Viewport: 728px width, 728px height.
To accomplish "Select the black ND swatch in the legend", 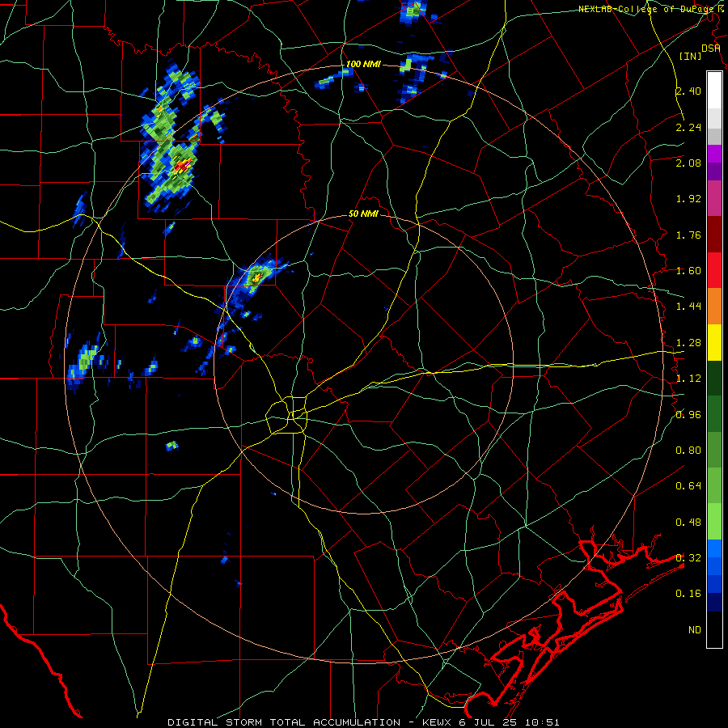I will point(714,629).
